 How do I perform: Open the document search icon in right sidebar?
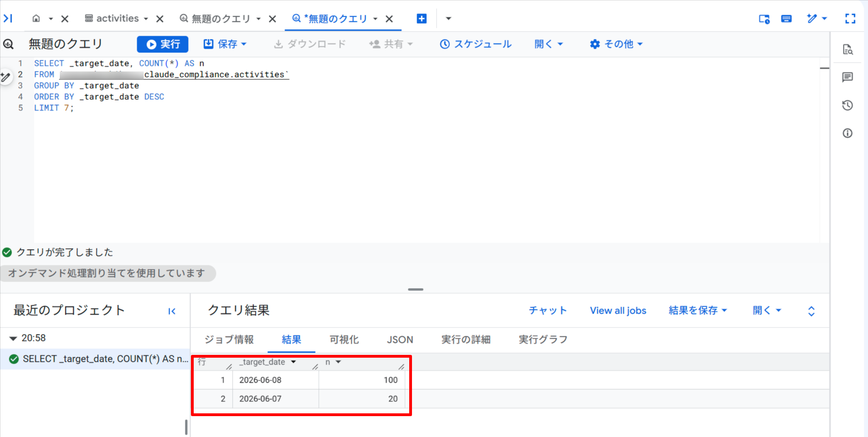click(x=848, y=49)
